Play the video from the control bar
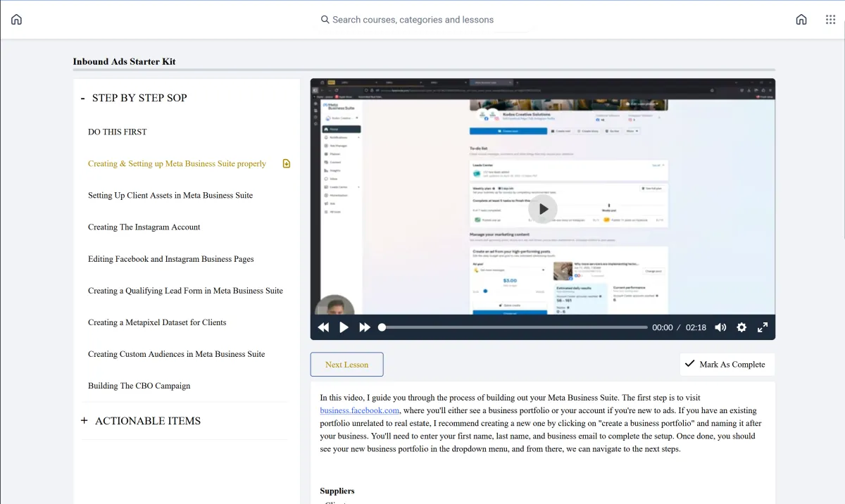 344,327
